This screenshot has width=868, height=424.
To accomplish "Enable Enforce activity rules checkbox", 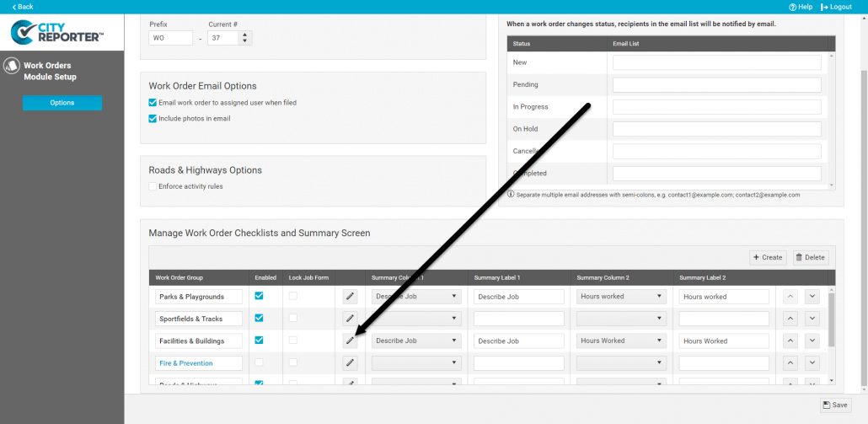I will point(153,186).
